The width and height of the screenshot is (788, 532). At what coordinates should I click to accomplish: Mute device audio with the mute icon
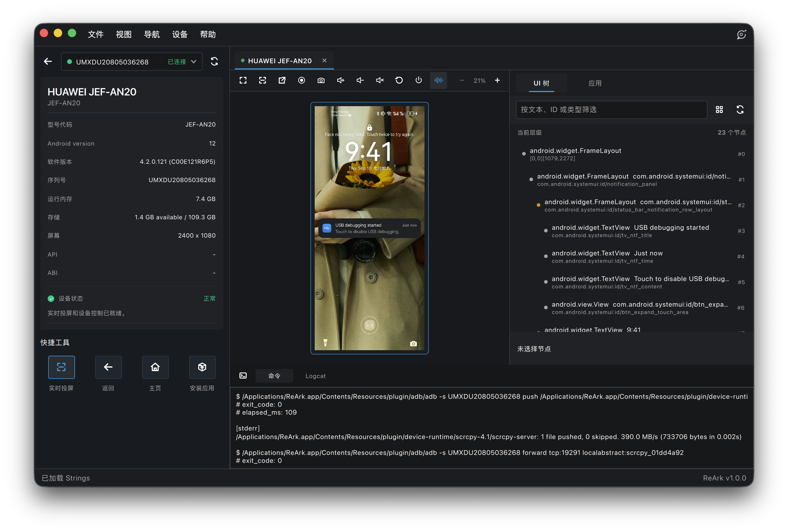[x=380, y=80]
